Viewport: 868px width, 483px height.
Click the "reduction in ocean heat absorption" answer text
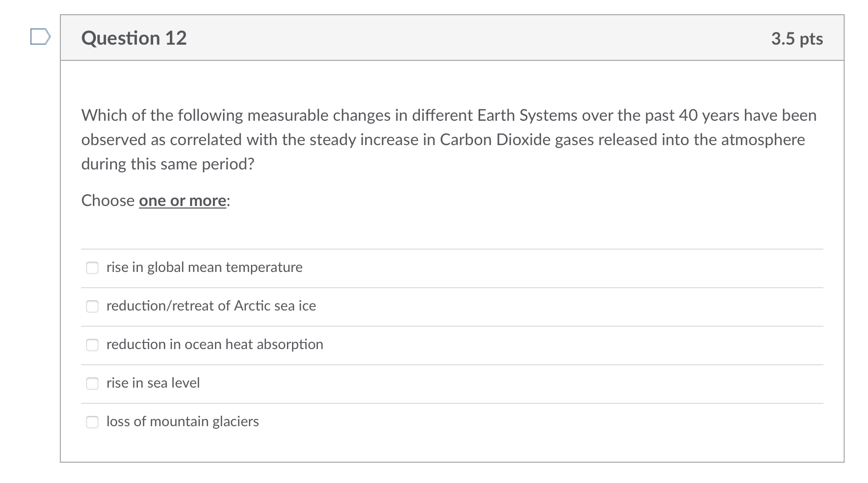click(214, 344)
